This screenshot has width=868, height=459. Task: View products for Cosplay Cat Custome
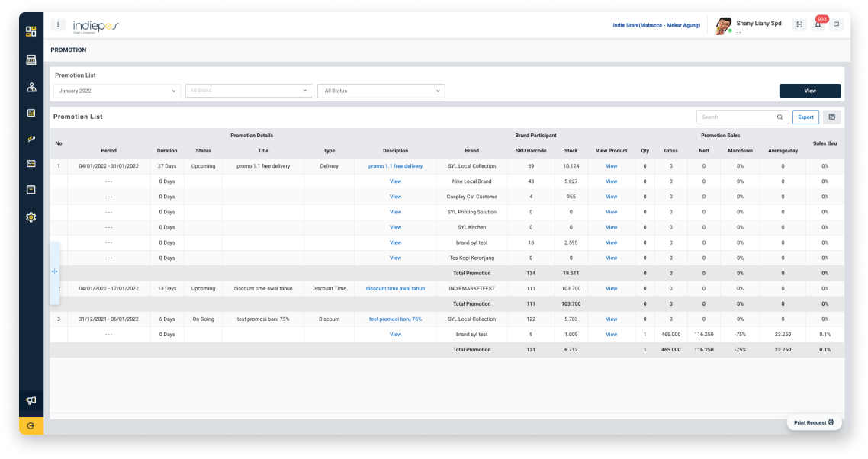coord(611,197)
